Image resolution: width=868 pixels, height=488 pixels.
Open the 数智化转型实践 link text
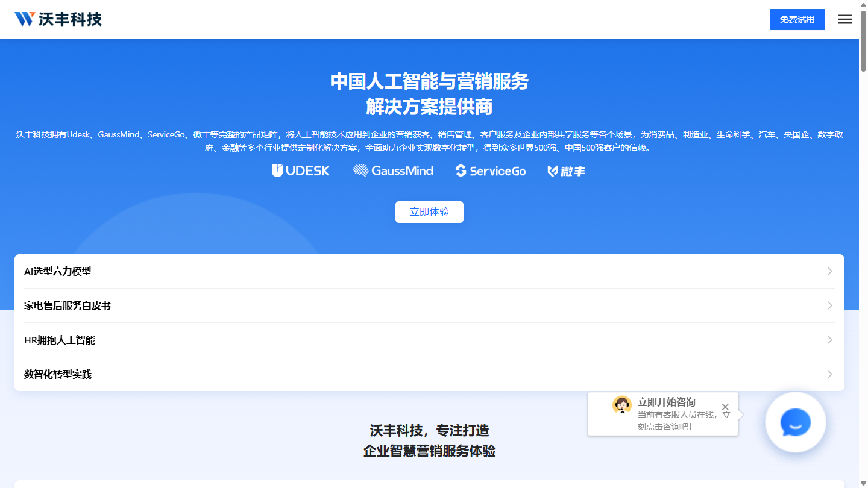pos(58,374)
